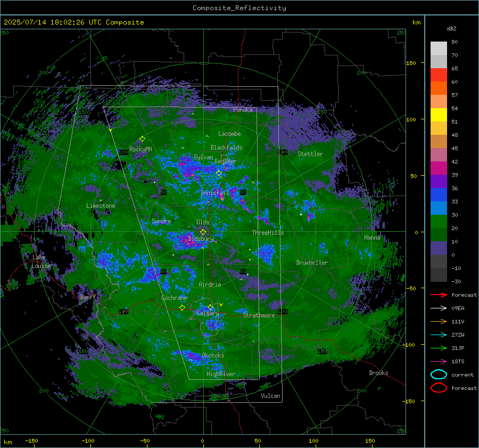Click the cyan current ellipse icon
The image size is (479, 448).
[439, 374]
